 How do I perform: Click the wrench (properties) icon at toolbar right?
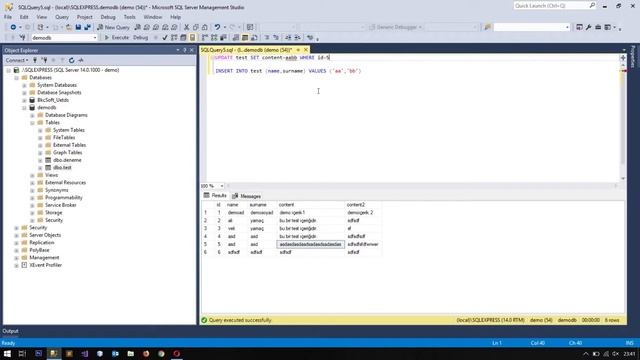(x=589, y=27)
